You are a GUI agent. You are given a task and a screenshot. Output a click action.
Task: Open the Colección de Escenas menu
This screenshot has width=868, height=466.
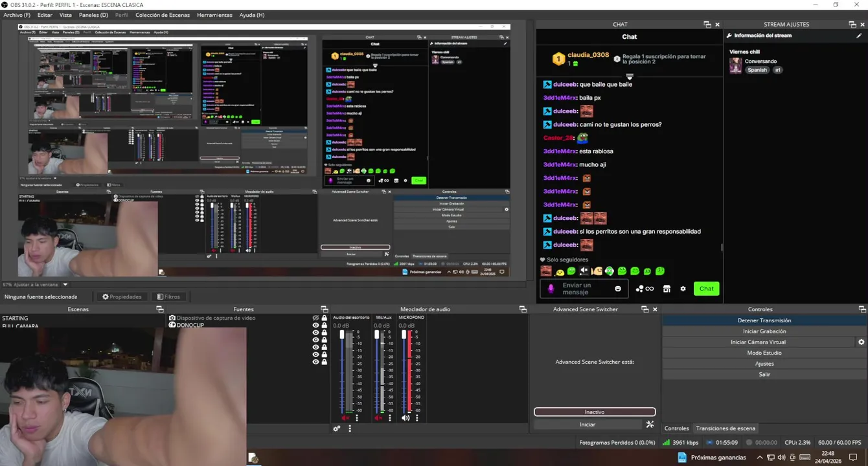point(163,15)
